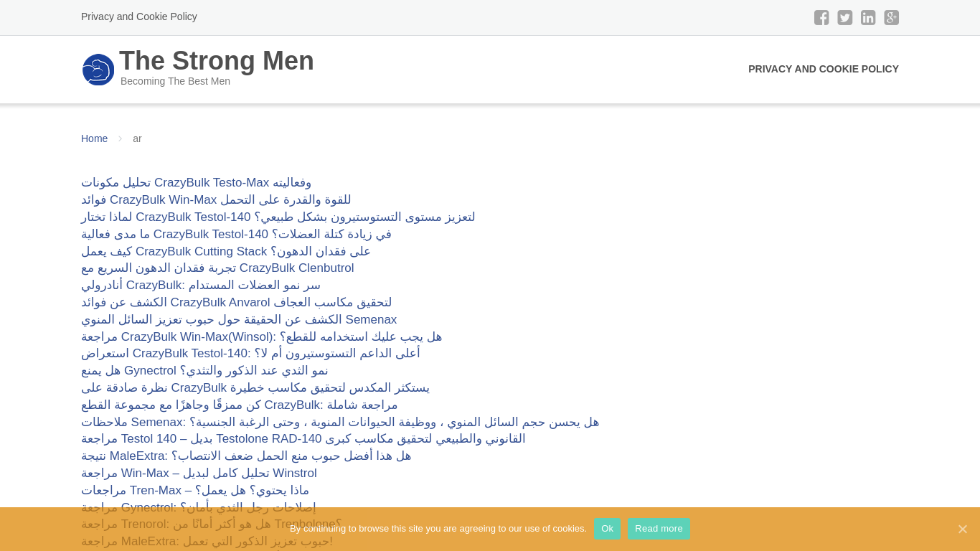This screenshot has width=980, height=551.
Task: Open the LinkedIn social icon
Action: 868,18
